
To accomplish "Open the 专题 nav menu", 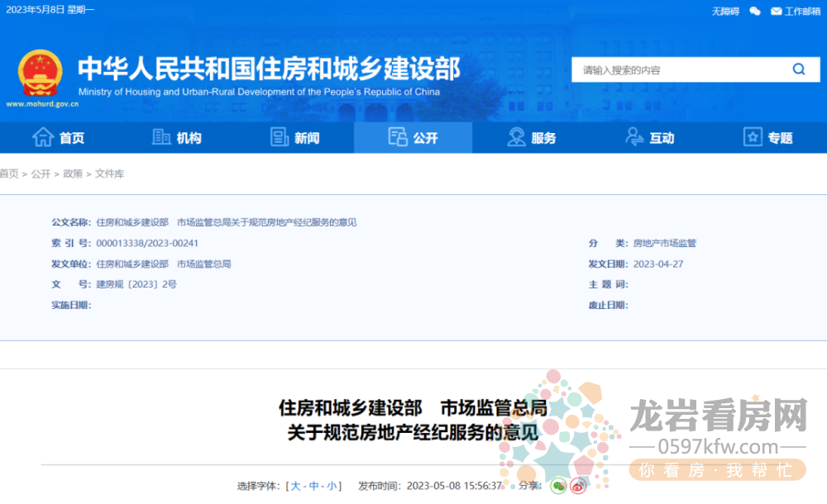I will coord(767,138).
